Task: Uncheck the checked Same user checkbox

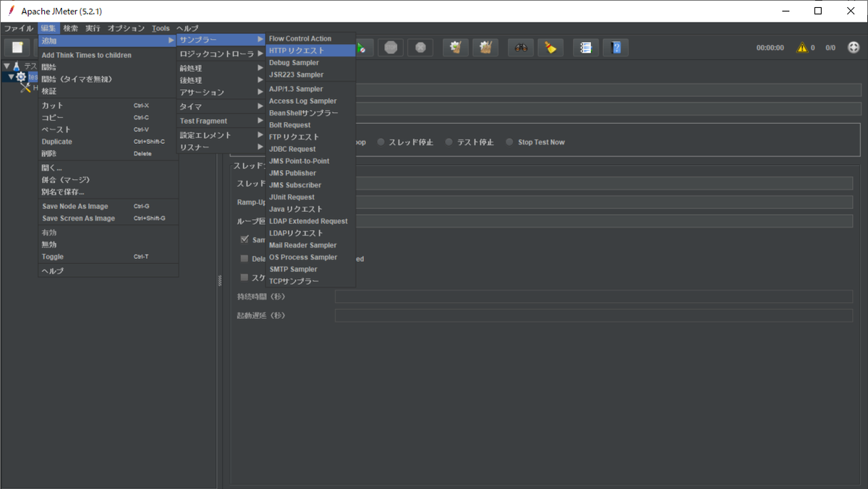Action: (244, 239)
